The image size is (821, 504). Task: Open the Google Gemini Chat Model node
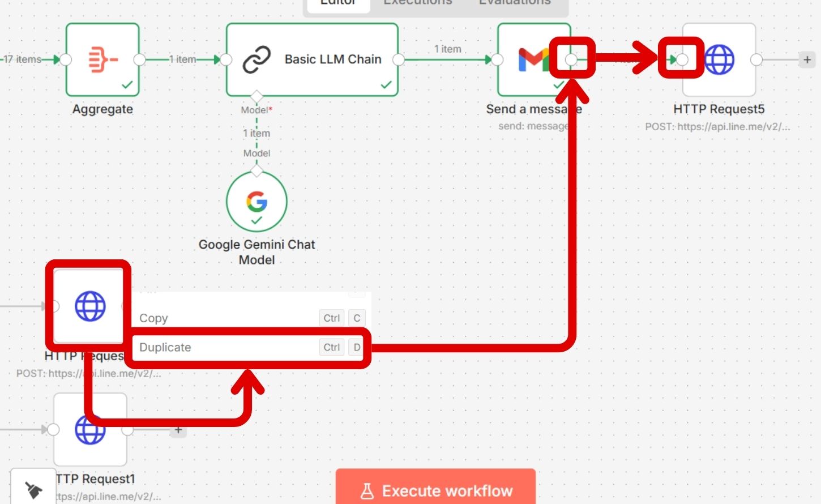[256, 202]
